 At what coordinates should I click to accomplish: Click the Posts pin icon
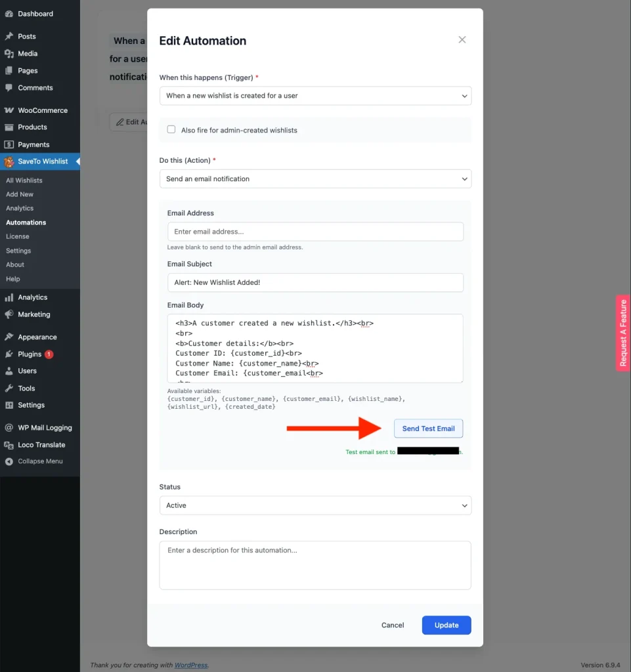tap(9, 37)
